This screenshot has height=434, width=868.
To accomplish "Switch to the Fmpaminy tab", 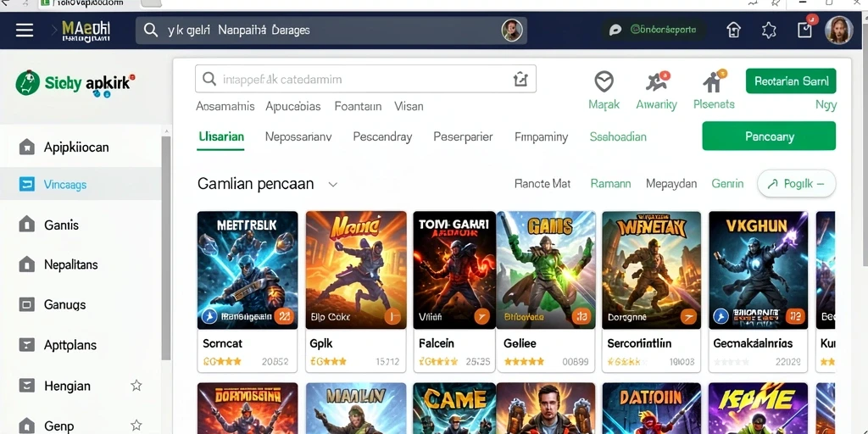I will (542, 136).
